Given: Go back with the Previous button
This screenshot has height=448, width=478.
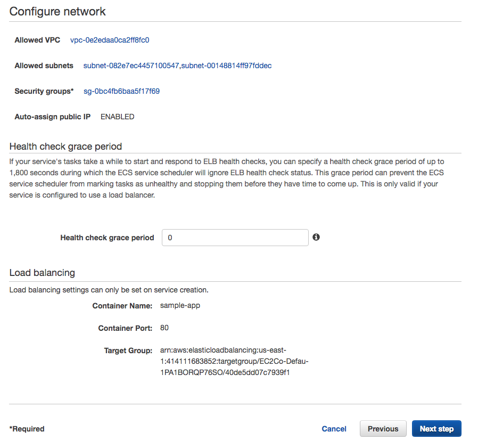Looking at the screenshot, I should (x=383, y=429).
